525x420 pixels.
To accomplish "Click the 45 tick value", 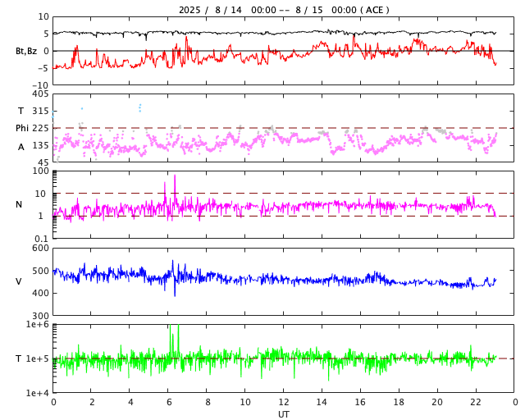I will point(43,162).
